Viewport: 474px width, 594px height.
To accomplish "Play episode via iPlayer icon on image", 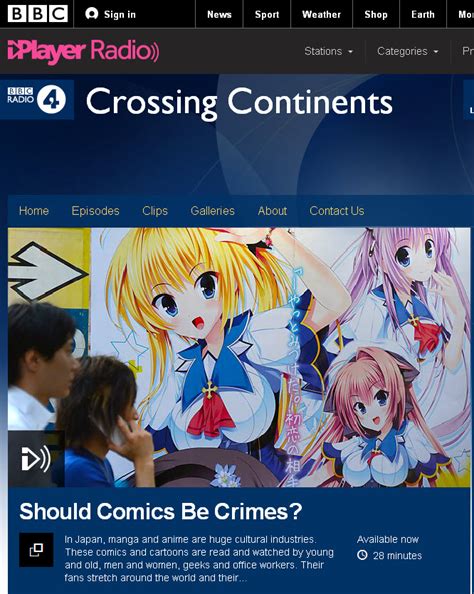I will pyautogui.click(x=36, y=459).
